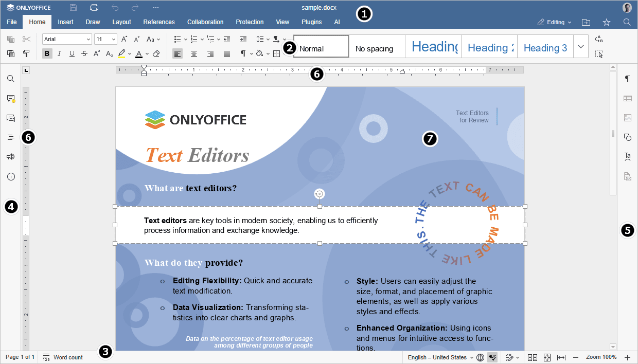Open Table settings in right sidebar
The width and height of the screenshot is (638, 364).
tap(627, 98)
